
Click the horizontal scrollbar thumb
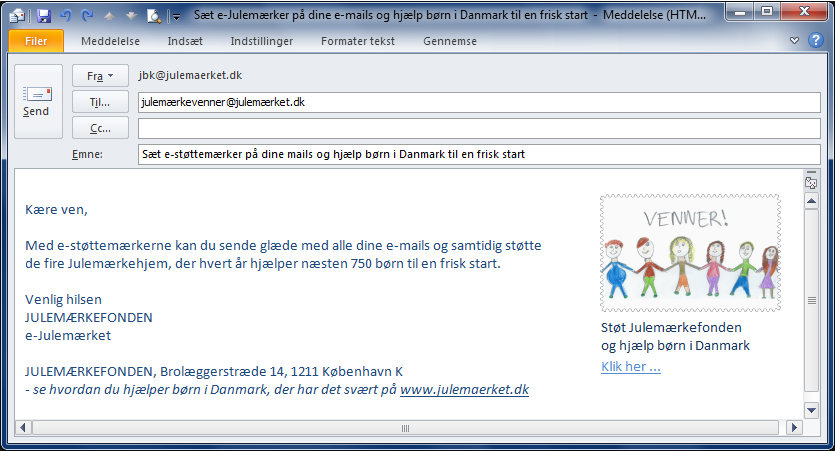405,428
